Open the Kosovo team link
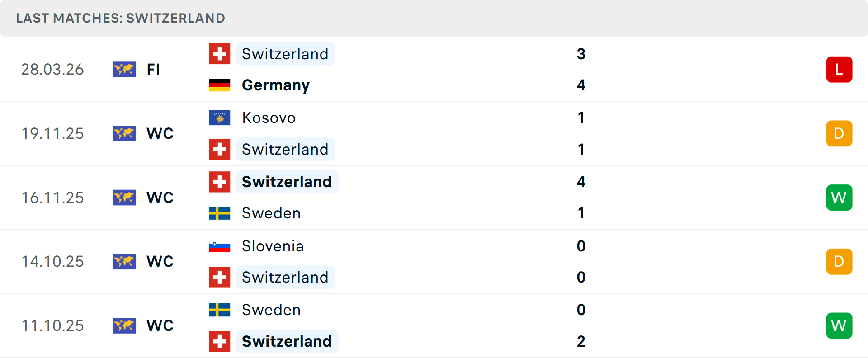 point(269,118)
